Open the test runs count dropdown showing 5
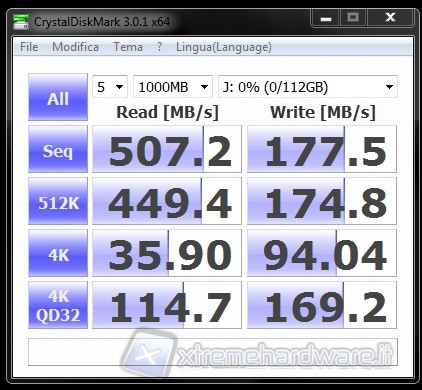 click(x=110, y=87)
